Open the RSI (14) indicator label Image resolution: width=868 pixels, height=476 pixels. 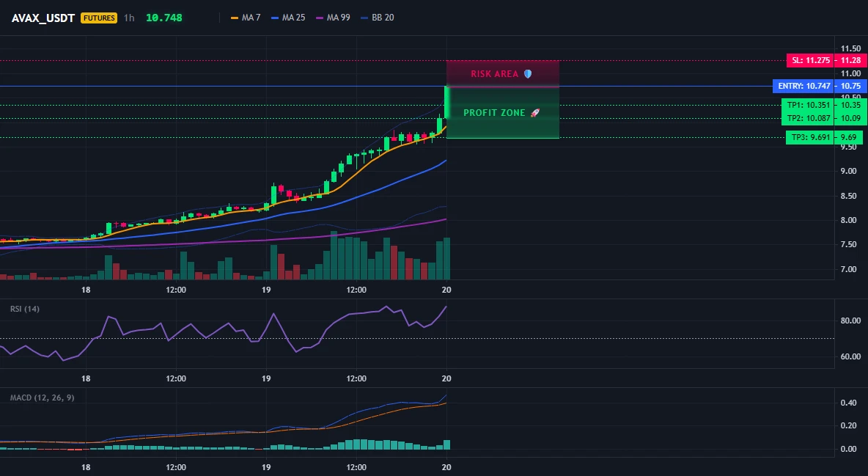(x=24, y=309)
